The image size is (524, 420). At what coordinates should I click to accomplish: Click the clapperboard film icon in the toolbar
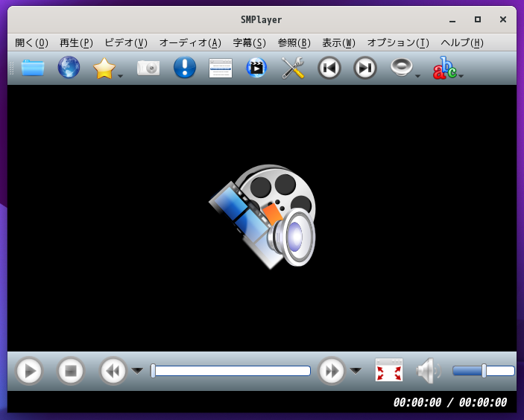[256, 68]
